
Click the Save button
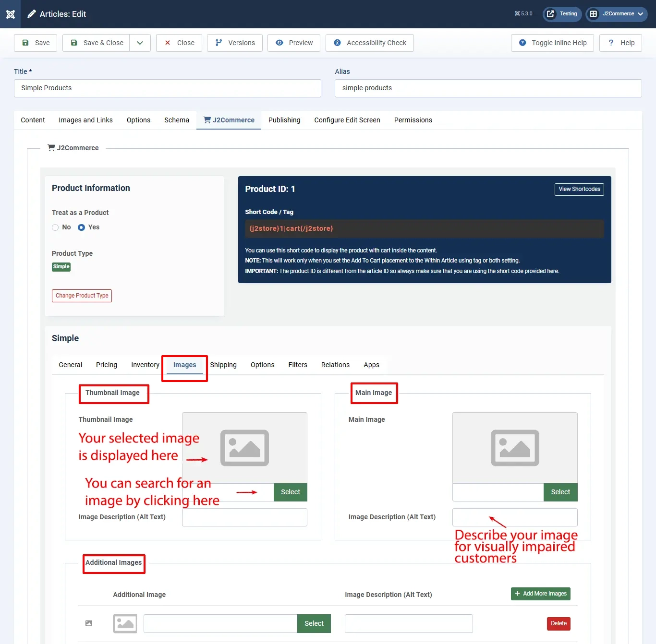(36, 43)
